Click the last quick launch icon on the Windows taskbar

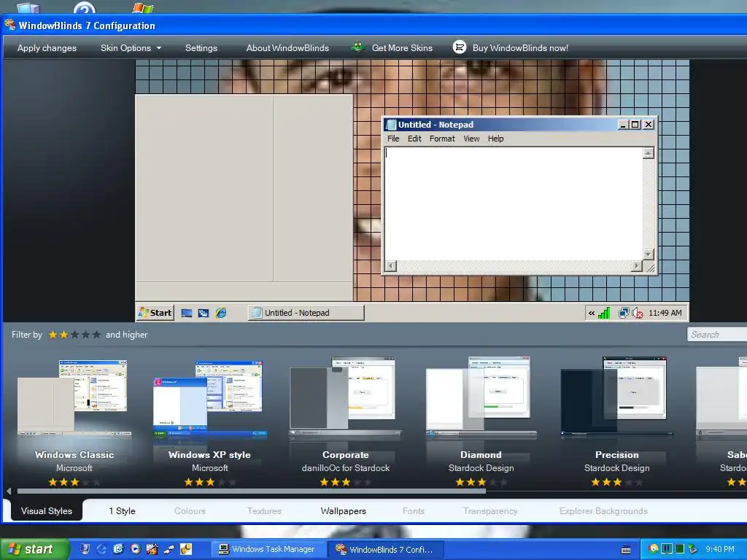(186, 549)
